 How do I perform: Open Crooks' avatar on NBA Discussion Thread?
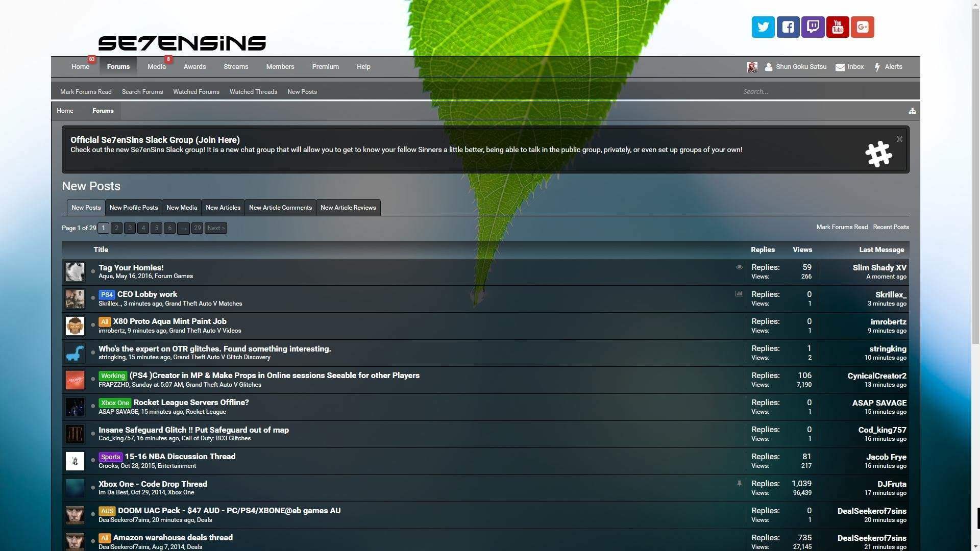coord(75,461)
